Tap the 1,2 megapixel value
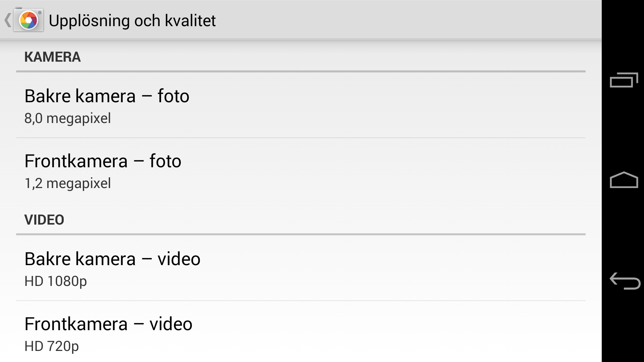 coord(67,183)
